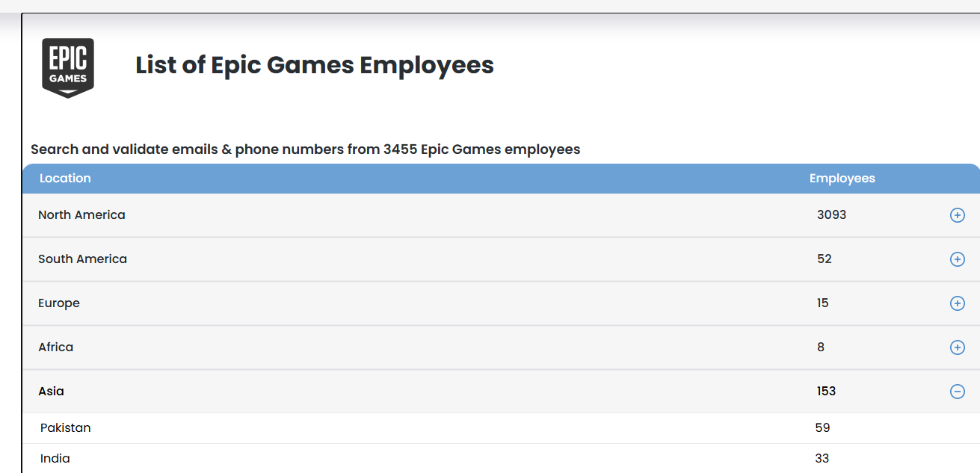Click the search and validate emails subtitle
Image resolution: width=980 pixels, height=473 pixels.
306,149
